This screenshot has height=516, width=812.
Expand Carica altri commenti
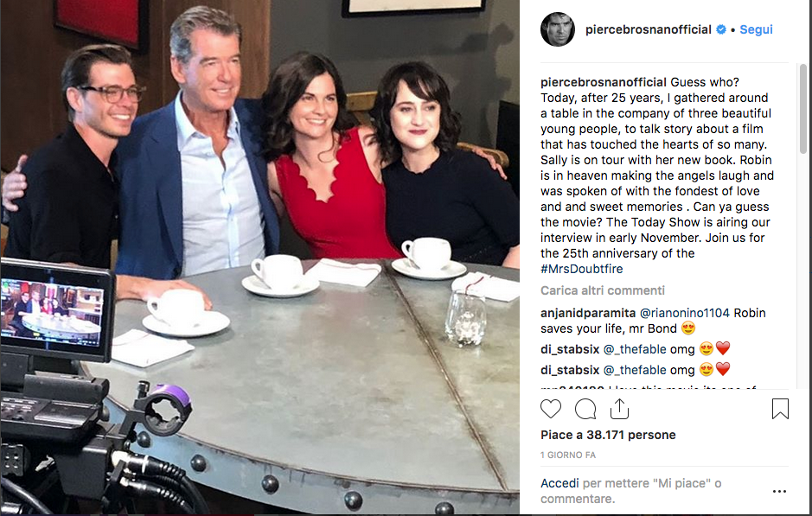click(x=602, y=290)
